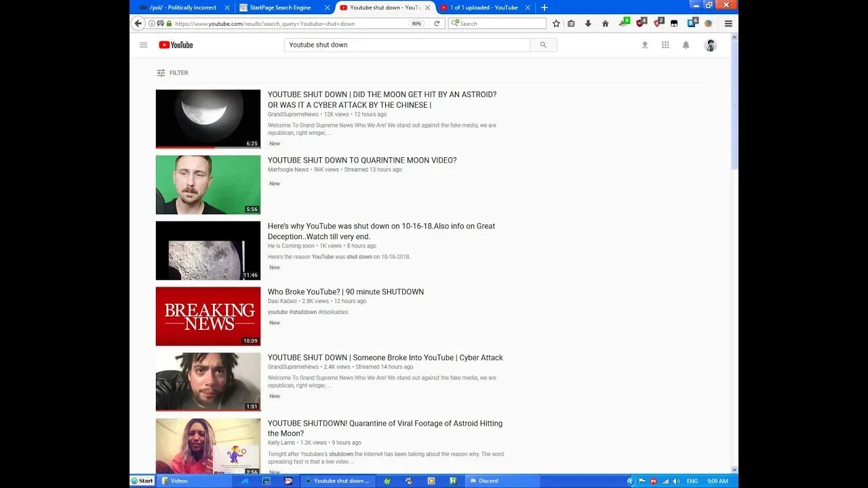Click the upload video icon
The image size is (868, 488).
tap(645, 45)
